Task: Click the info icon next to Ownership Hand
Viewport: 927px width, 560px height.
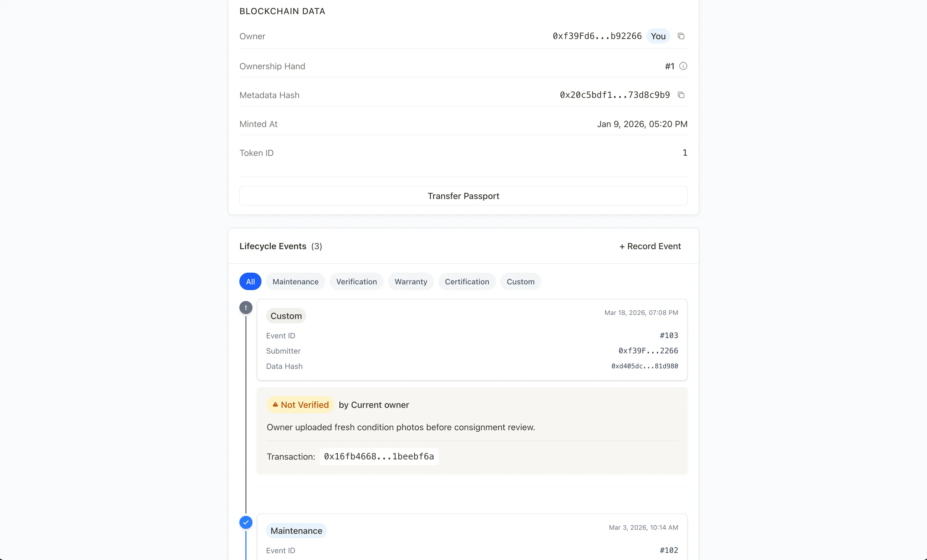Action: 683,66
